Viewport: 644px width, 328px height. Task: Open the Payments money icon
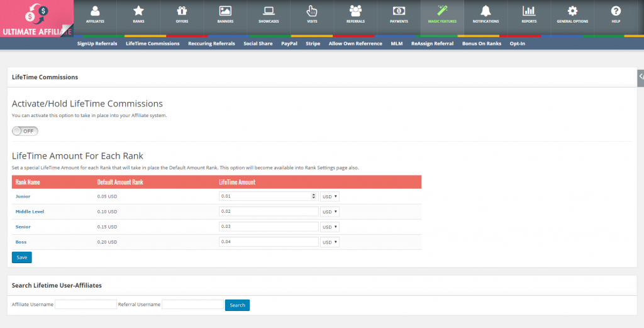click(x=399, y=11)
